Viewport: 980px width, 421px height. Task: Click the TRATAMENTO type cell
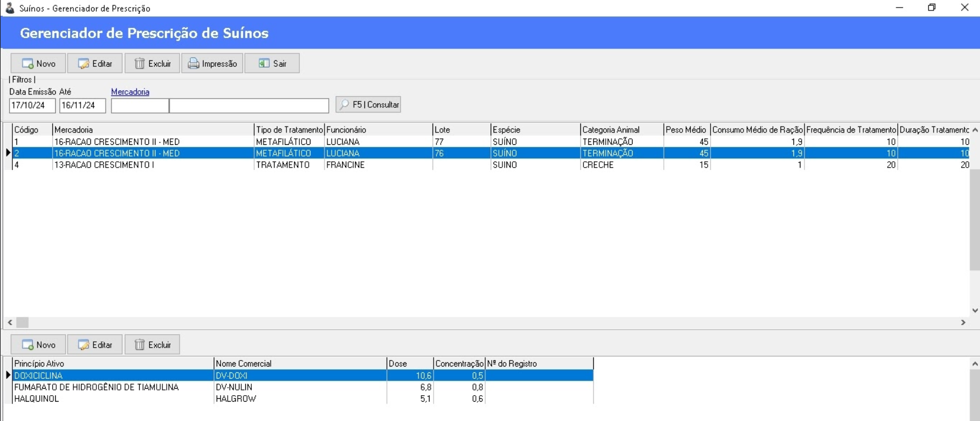point(289,165)
